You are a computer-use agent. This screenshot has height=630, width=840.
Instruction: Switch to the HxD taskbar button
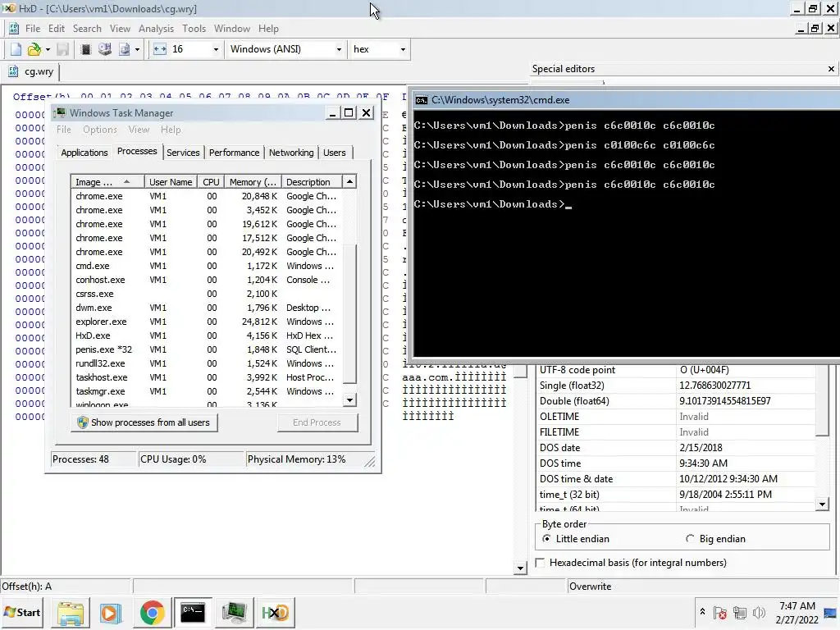[x=275, y=612]
